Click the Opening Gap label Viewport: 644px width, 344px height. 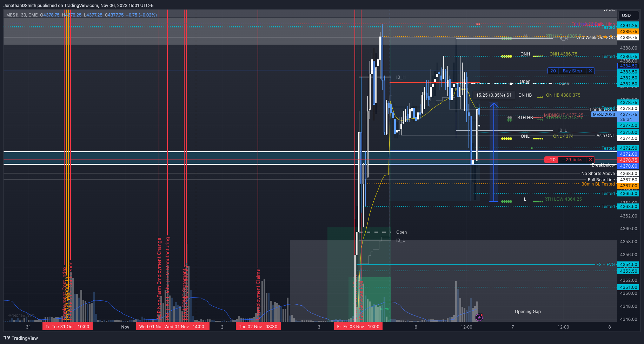527,312
